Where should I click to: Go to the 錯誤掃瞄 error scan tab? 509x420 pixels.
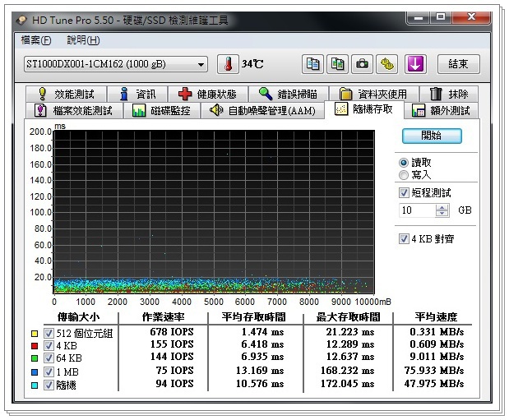[289, 95]
